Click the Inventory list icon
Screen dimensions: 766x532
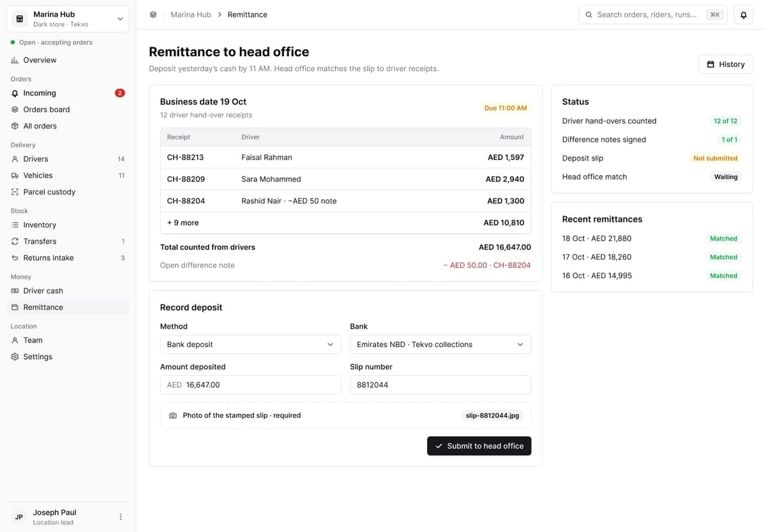pos(15,225)
